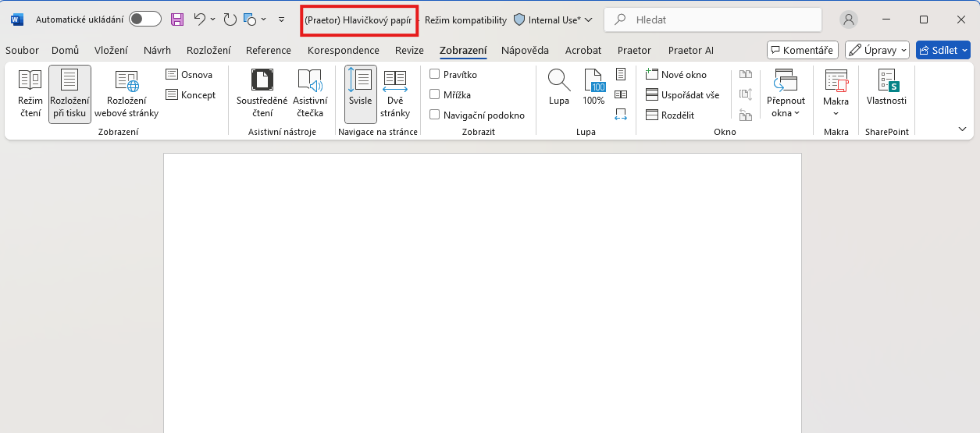The image size is (980, 433).
Task: Check the Mřížka gridlines checkbox
Action: pyautogui.click(x=435, y=95)
